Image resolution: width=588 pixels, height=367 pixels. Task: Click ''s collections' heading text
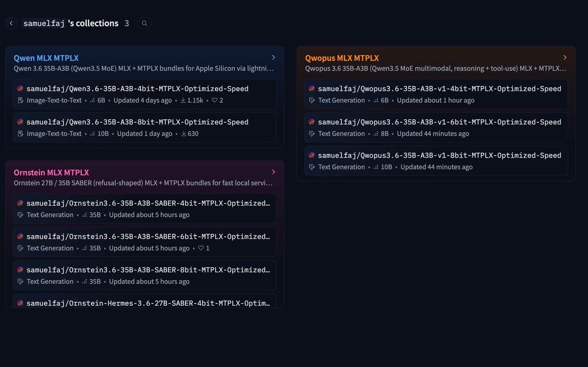(93, 23)
